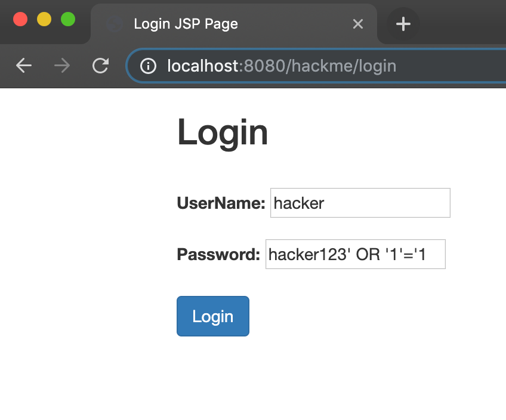Image resolution: width=506 pixels, height=420 pixels.
Task: Click the browser forward arrow
Action: click(x=62, y=66)
